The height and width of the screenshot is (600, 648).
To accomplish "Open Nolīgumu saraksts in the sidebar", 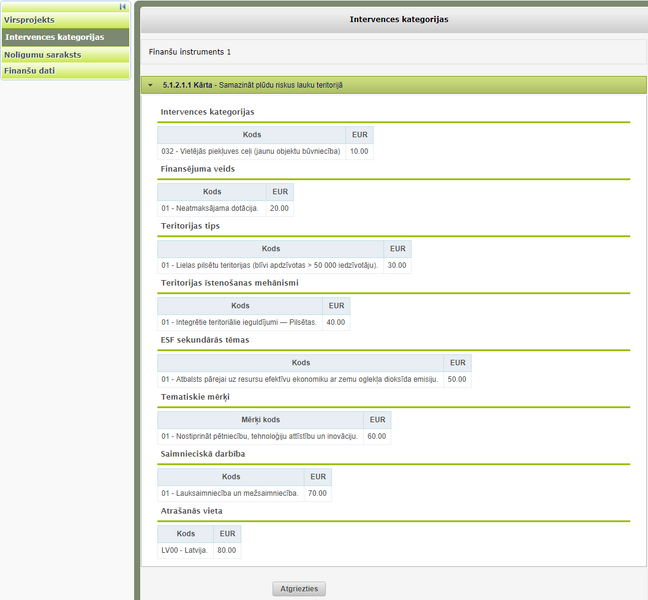I will click(65, 55).
